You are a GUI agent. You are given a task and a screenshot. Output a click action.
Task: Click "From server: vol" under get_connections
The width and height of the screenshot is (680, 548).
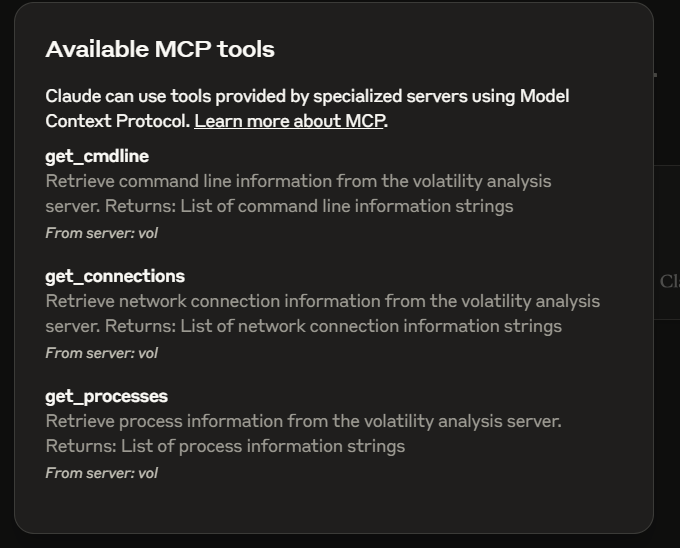pos(101,353)
